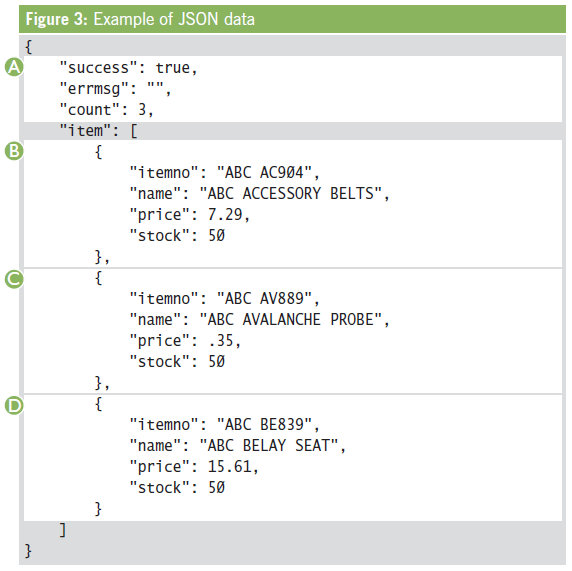Image resolution: width=572 pixels, height=571 pixels.
Task: Click the name "ABC ACCESSORY BELTS" line
Action: pyautogui.click(x=260, y=193)
